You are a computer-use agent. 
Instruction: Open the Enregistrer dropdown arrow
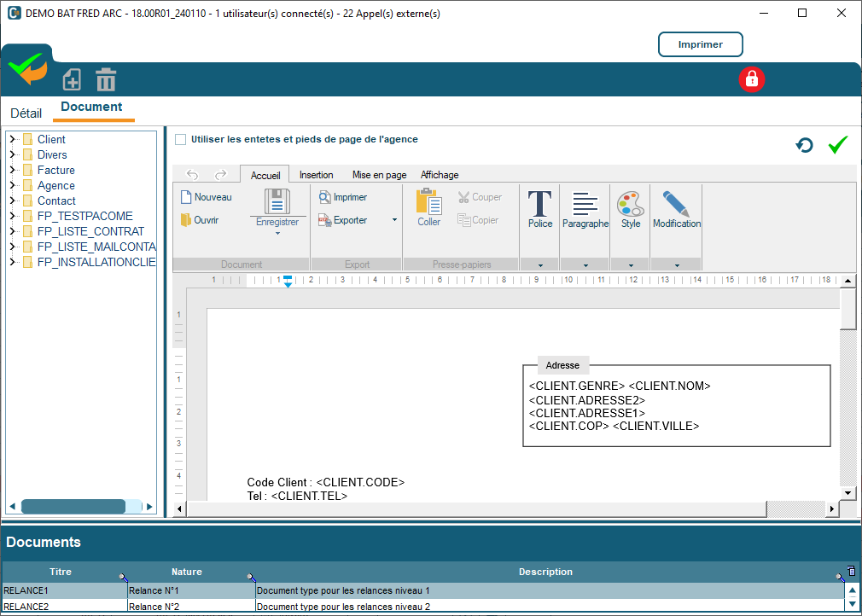277,233
